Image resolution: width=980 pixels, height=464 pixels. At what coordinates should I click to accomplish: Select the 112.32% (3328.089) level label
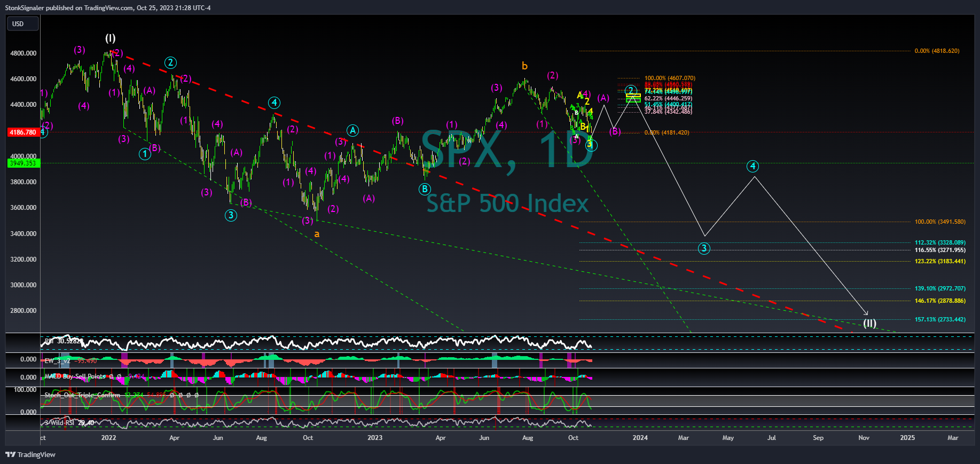click(x=940, y=243)
